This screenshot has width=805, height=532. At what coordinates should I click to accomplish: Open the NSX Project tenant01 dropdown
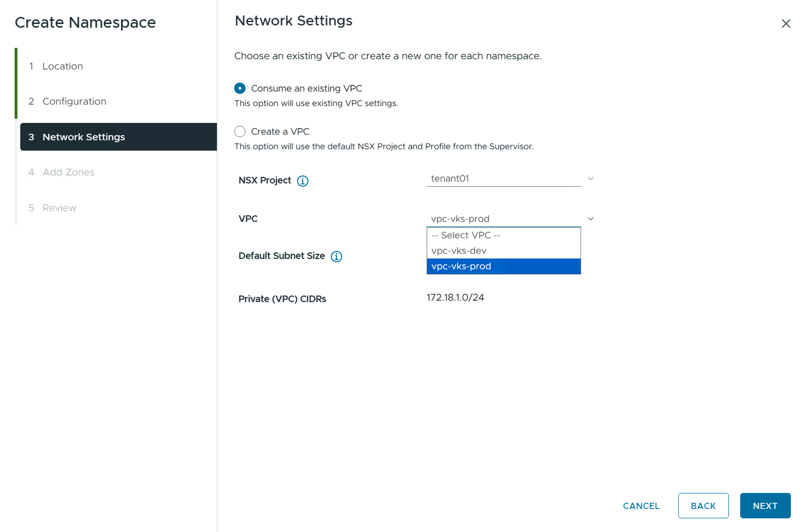point(504,179)
